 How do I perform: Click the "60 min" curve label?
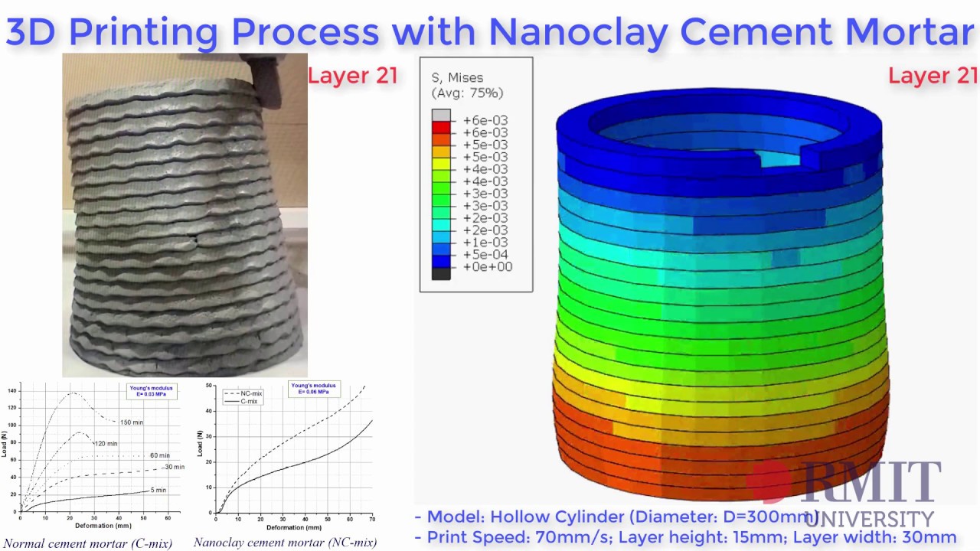[x=159, y=455]
